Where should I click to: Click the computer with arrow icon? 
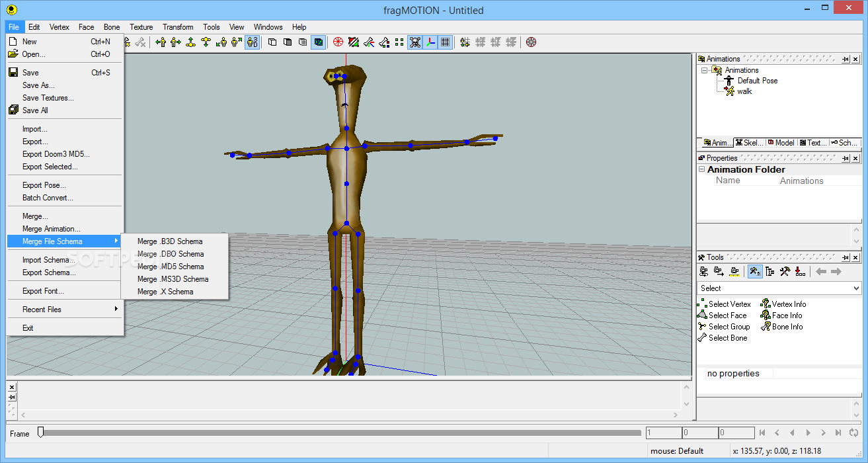pyautogui.click(x=719, y=271)
